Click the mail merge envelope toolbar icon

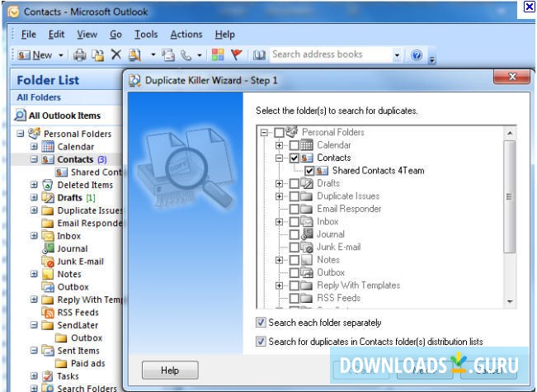pos(167,54)
